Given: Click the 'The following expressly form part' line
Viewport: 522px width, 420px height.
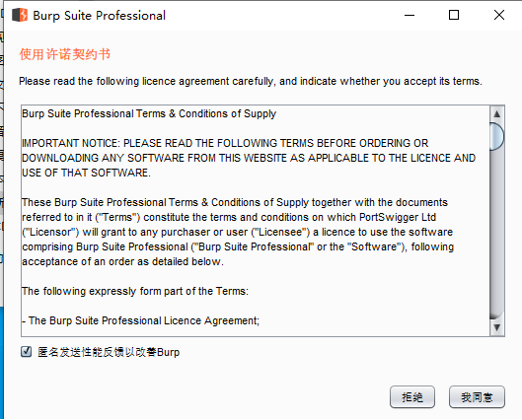Looking at the screenshot, I should 135,291.
